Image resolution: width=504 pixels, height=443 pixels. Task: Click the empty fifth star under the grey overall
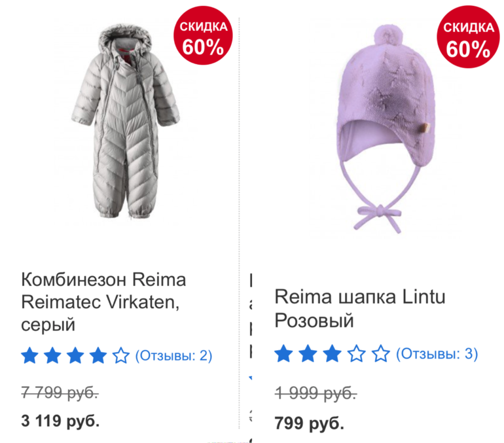click(120, 356)
